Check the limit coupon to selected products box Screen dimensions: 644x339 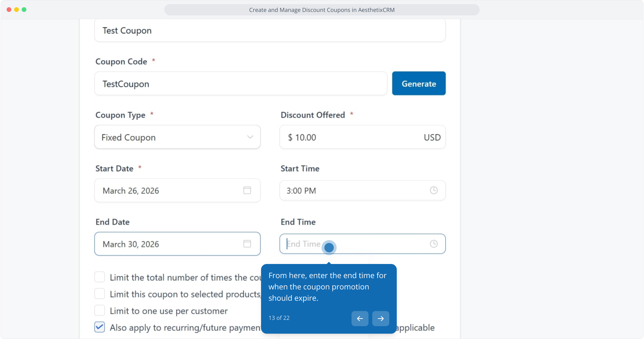pos(100,294)
